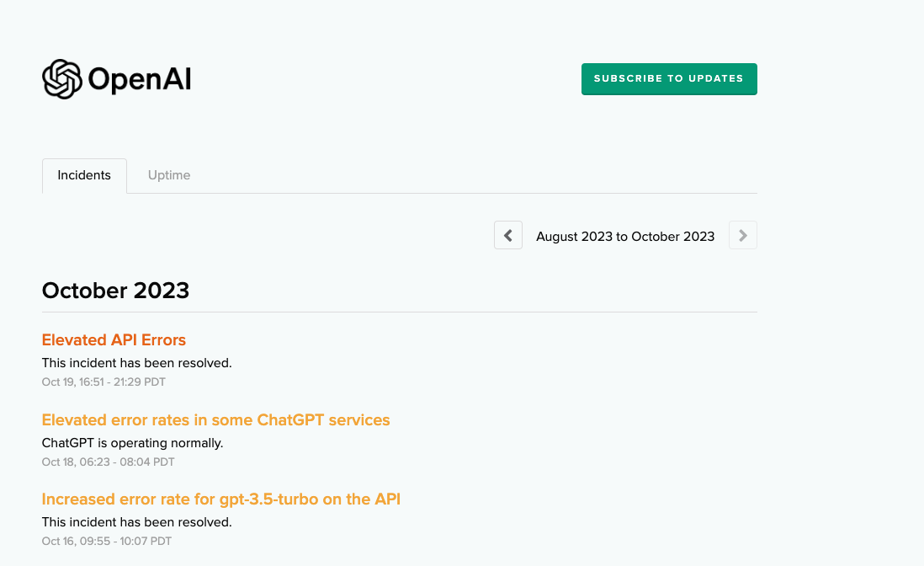Click resolved message under Elevated API Errors
Viewport: 924px width, 566px height.
pyautogui.click(x=136, y=363)
